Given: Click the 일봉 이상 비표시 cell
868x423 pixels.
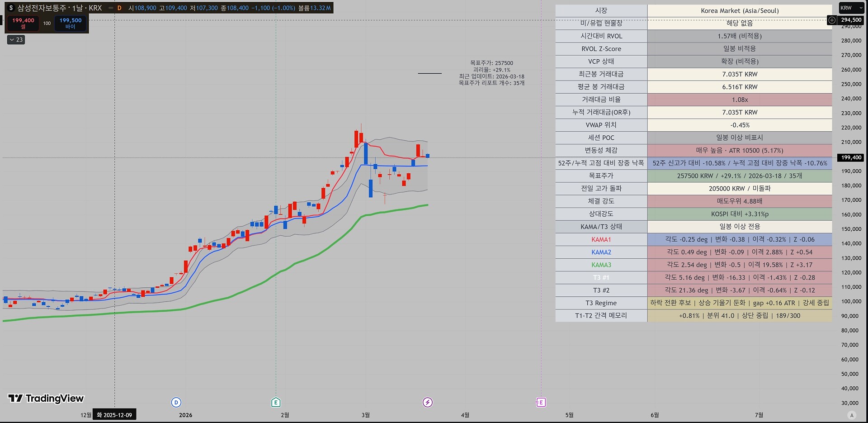Looking at the screenshot, I should pos(740,138).
